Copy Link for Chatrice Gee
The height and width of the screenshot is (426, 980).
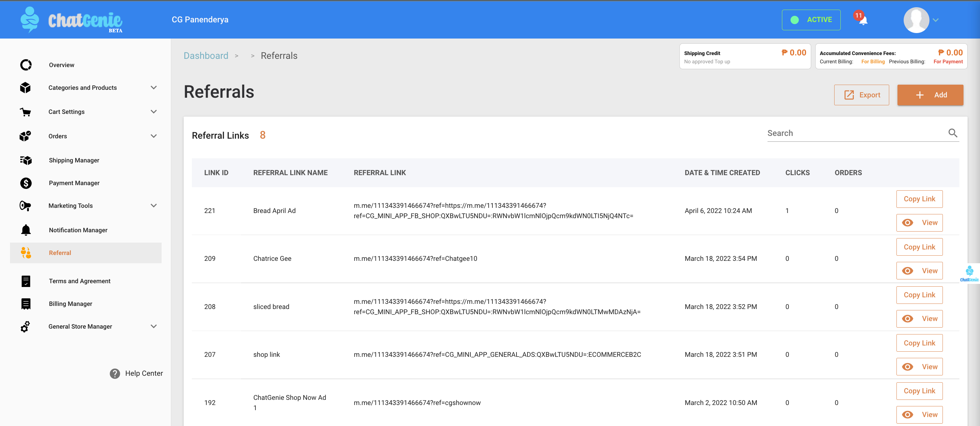point(919,247)
